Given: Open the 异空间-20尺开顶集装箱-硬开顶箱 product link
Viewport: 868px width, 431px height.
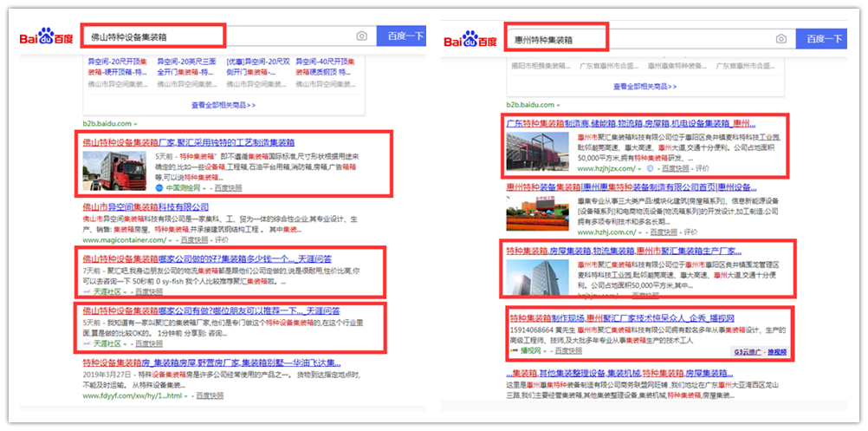Looking at the screenshot, I should 117,67.
